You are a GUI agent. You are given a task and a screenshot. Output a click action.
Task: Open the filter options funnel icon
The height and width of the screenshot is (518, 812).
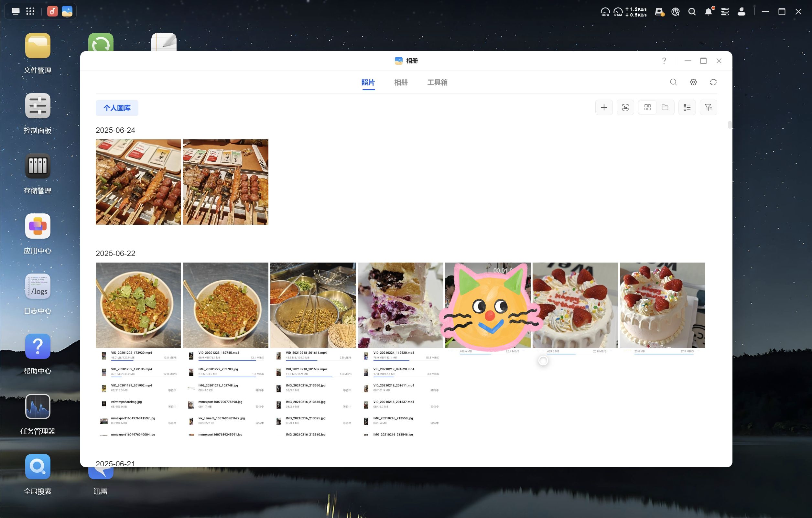pos(708,108)
